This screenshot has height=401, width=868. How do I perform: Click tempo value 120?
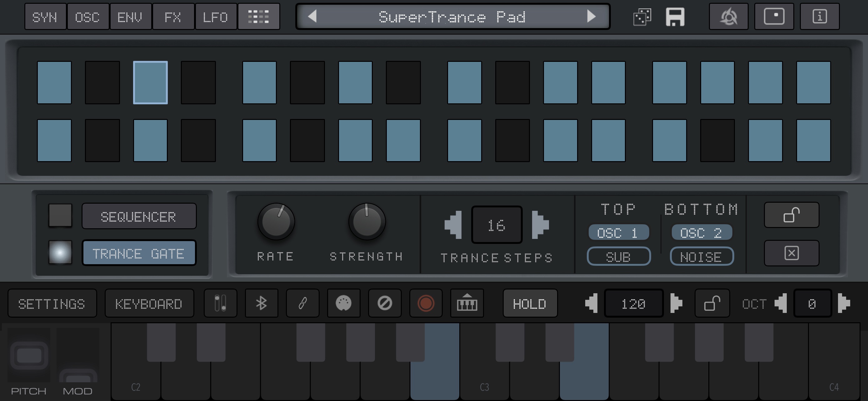tap(633, 303)
